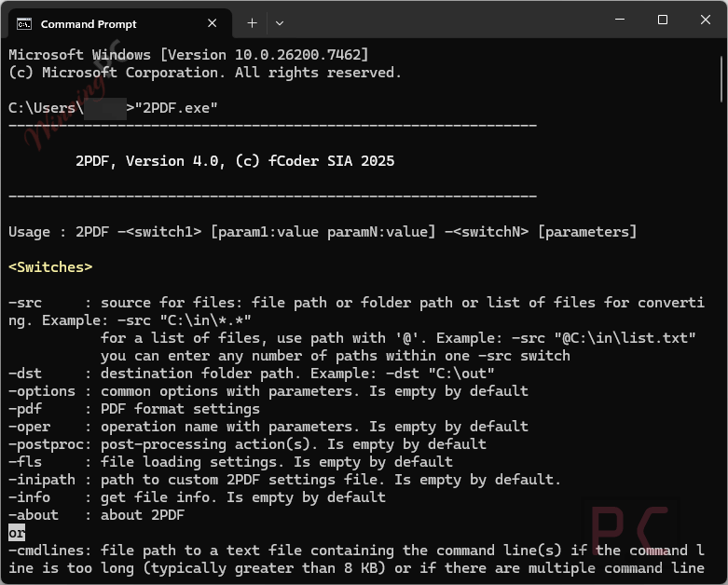728x585 pixels.
Task: Click "get file info" description text
Action: click(x=155, y=497)
